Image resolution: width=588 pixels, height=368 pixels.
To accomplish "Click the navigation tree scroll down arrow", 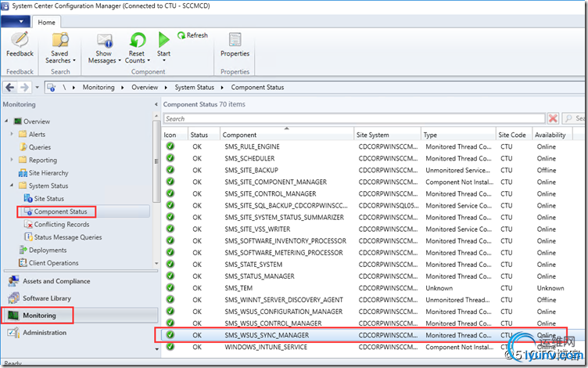I will click(156, 263).
